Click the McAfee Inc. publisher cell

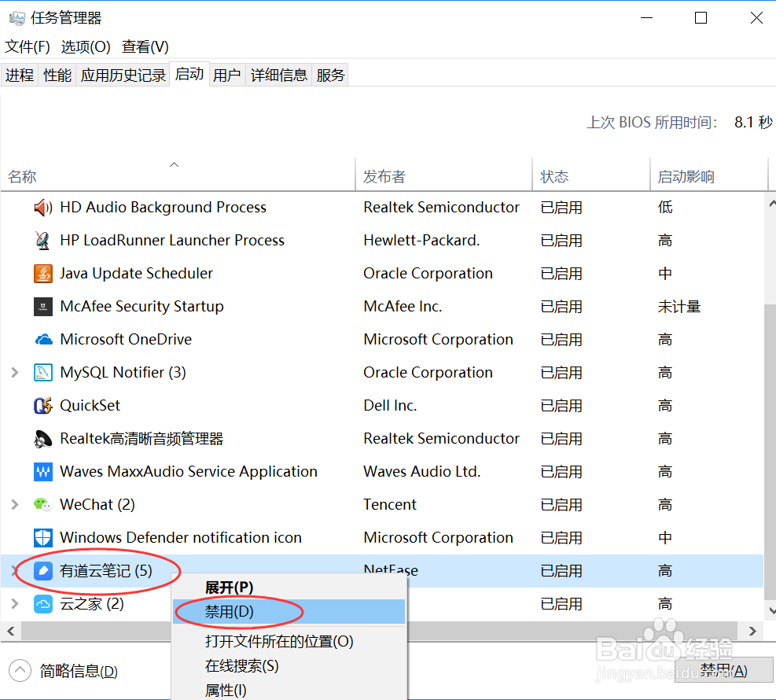(x=403, y=307)
